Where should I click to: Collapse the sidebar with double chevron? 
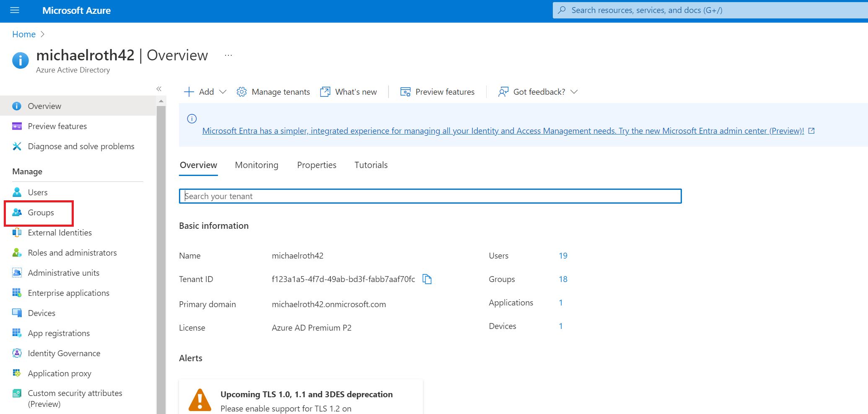[x=159, y=89]
